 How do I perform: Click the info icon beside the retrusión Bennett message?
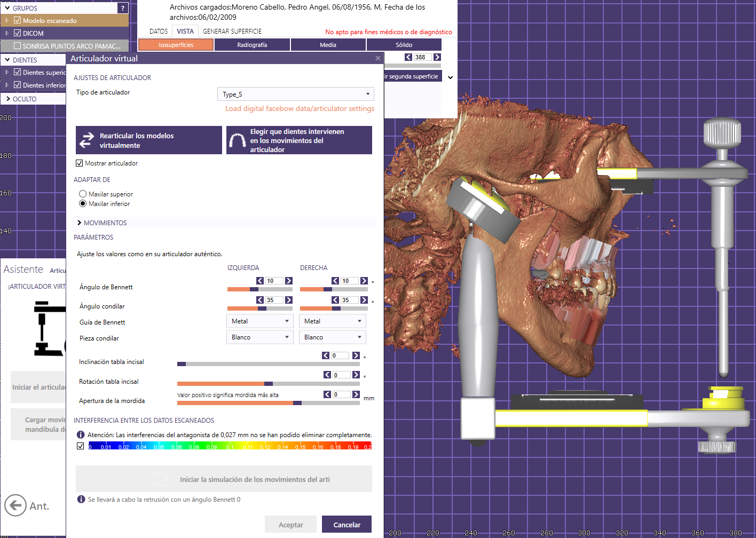(x=81, y=500)
